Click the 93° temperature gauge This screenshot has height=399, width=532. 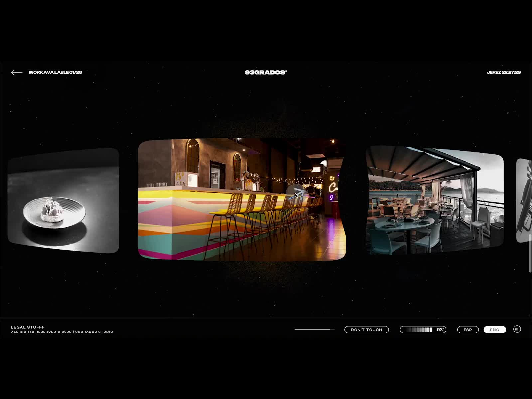423,330
